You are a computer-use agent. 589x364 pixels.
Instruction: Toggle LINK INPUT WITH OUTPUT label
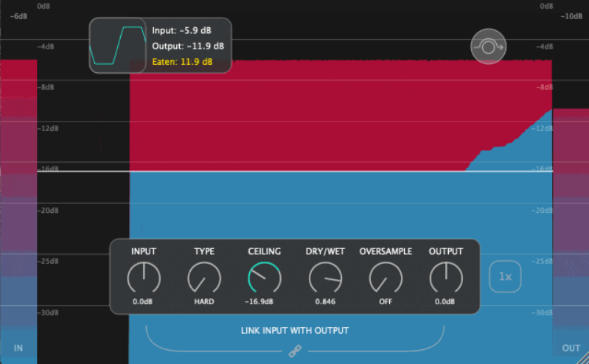click(x=295, y=330)
